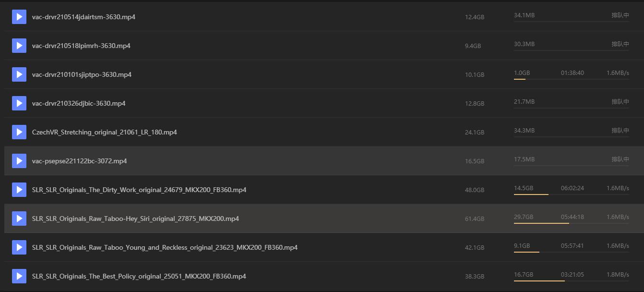
Task: Click queued status of vac-drvr210514jdairtsm download
Action: click(620, 15)
